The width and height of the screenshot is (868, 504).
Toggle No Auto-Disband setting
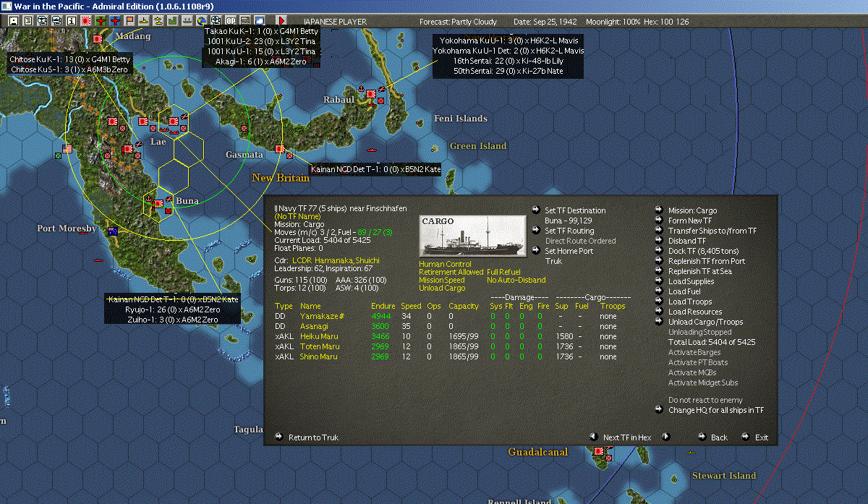point(516,280)
